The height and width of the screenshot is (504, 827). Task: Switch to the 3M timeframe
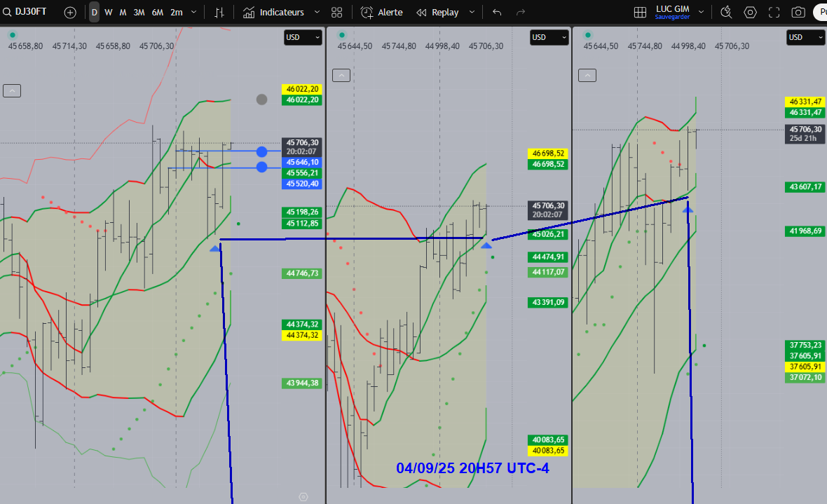(x=139, y=12)
